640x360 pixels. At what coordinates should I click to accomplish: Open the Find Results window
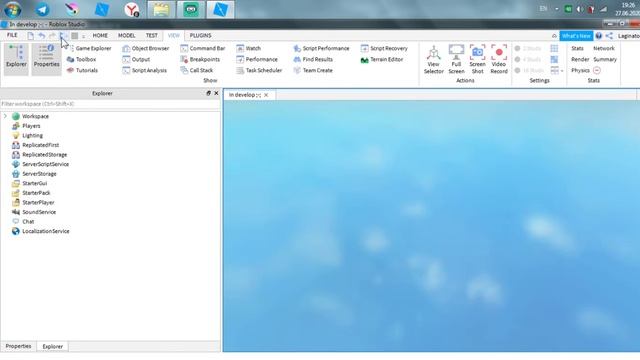coord(313,59)
